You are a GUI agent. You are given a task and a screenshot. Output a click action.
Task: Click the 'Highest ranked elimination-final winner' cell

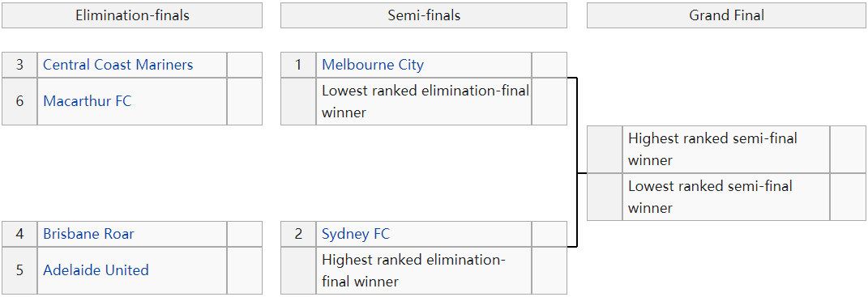(x=424, y=270)
